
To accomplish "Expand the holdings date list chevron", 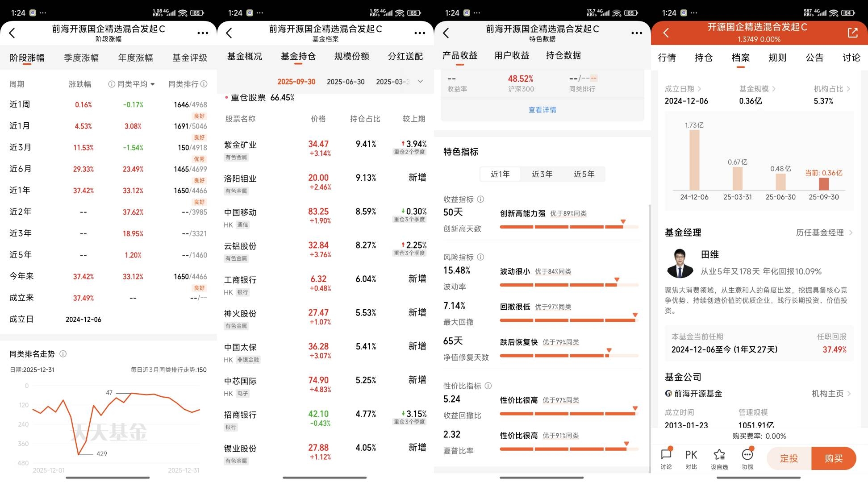I will 420,81.
